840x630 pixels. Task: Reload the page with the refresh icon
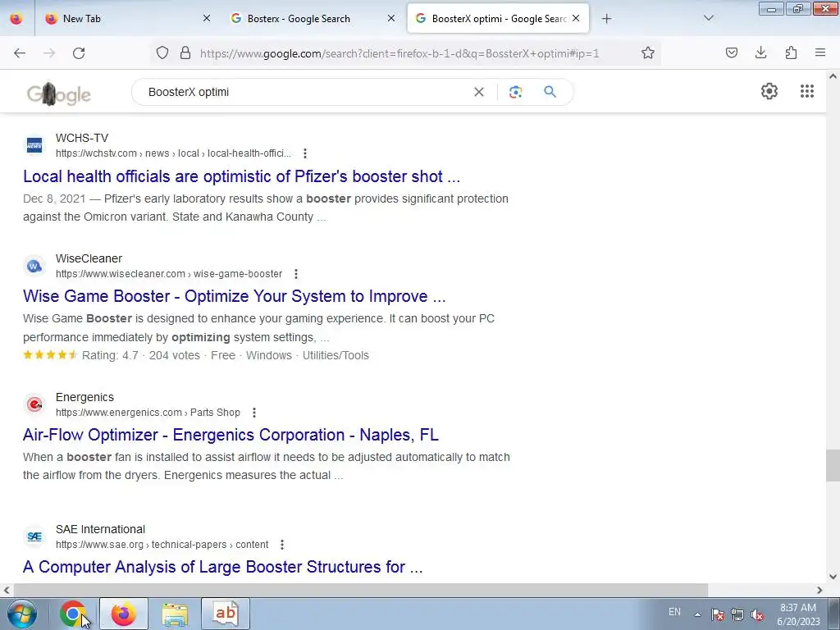tap(79, 53)
